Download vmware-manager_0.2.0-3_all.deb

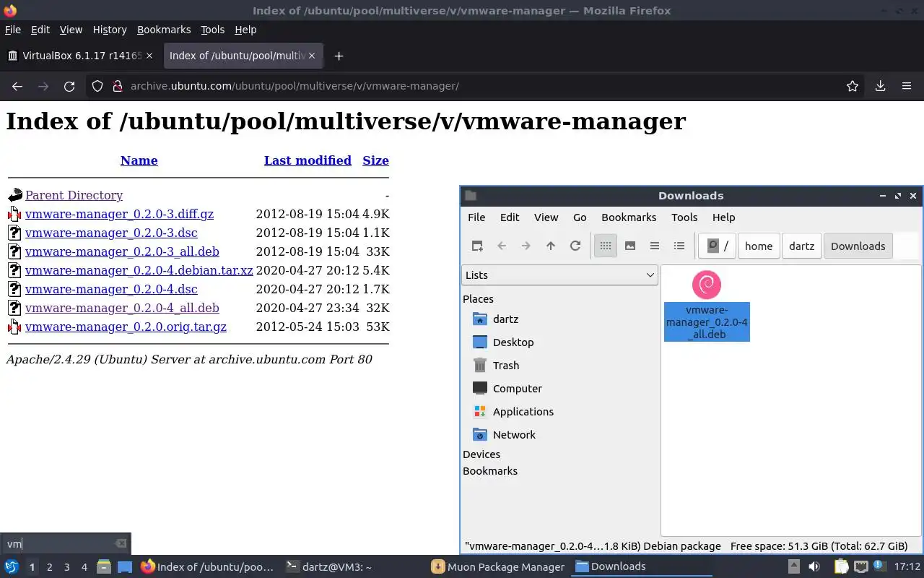(x=122, y=251)
